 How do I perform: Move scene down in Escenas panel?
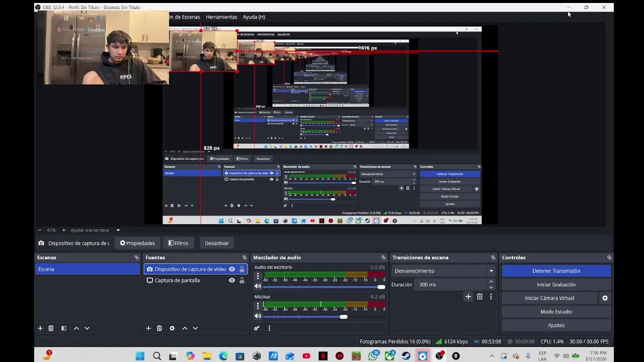[x=87, y=328]
